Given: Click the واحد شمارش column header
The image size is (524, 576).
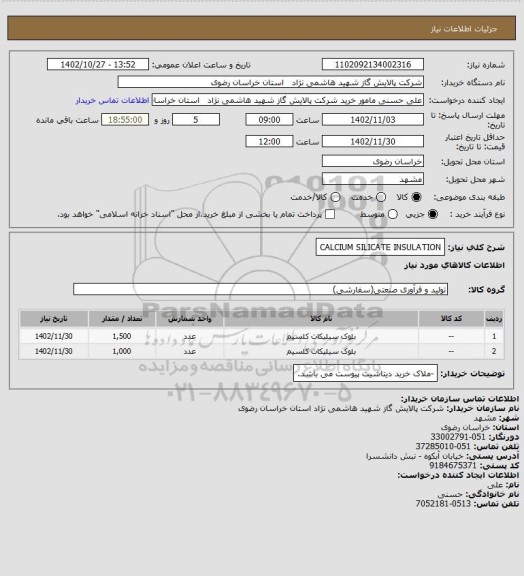Looking at the screenshot, I should tap(190, 318).
